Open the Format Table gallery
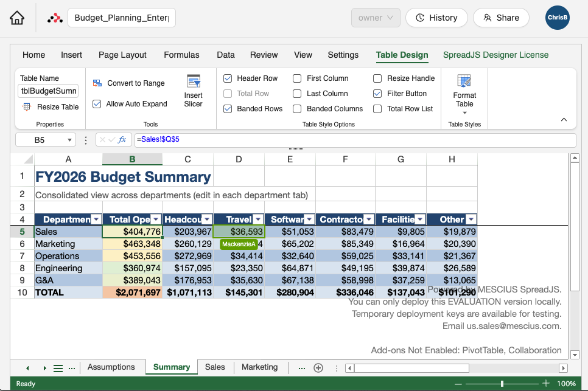 464,94
